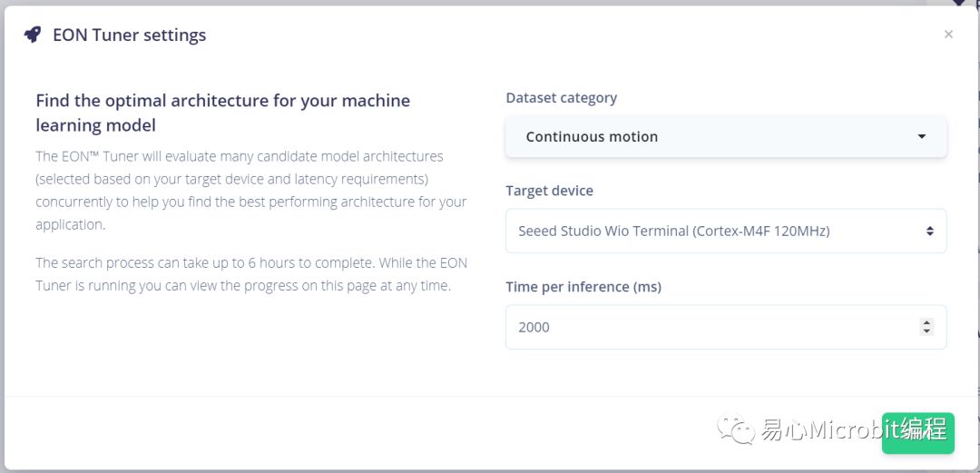Click the Dataset category label
980x473 pixels.
[x=561, y=98]
